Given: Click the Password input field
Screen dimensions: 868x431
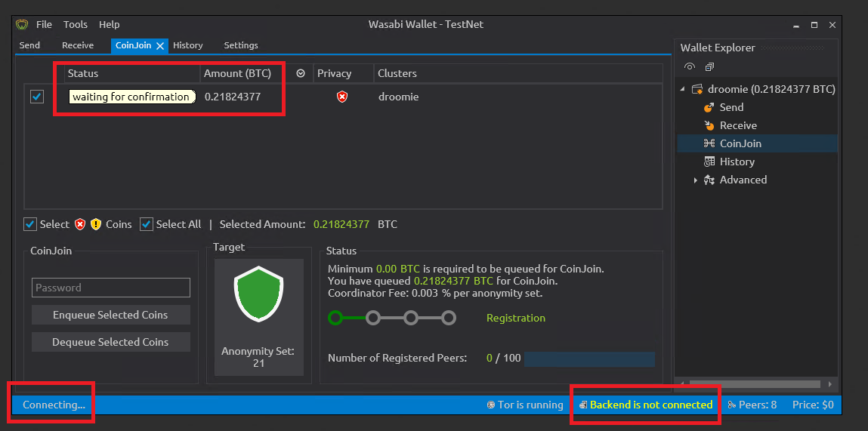Looking at the screenshot, I should point(111,288).
